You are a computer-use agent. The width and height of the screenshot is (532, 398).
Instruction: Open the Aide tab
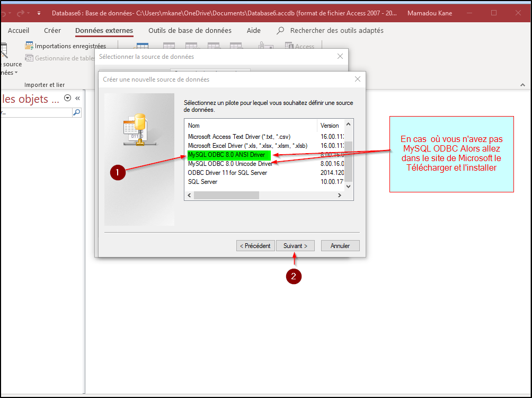[x=254, y=31]
